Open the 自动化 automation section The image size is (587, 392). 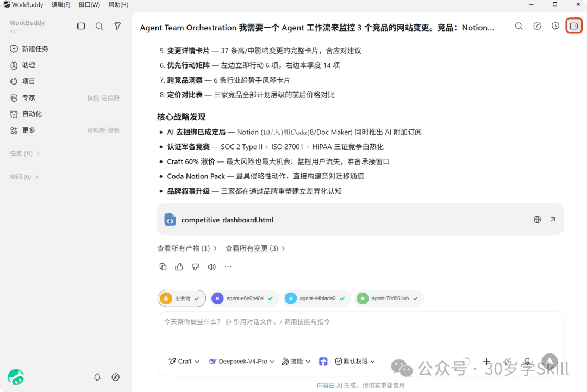[x=26, y=114]
